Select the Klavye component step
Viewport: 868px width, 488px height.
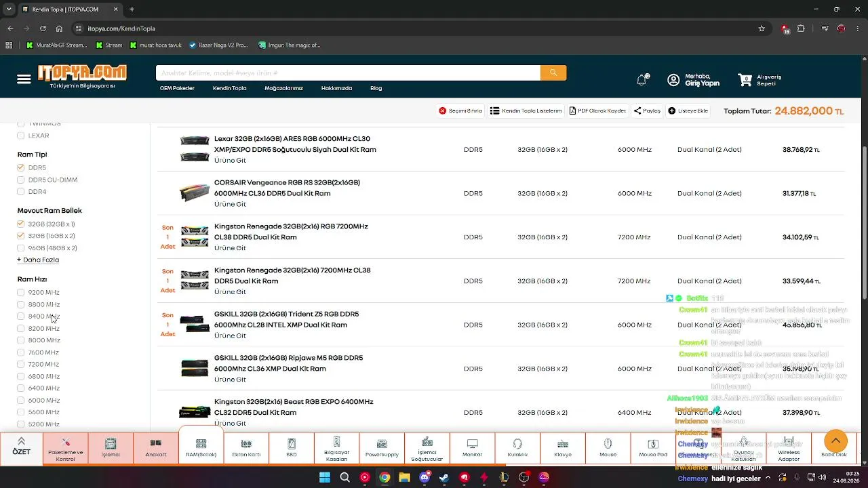563,449
